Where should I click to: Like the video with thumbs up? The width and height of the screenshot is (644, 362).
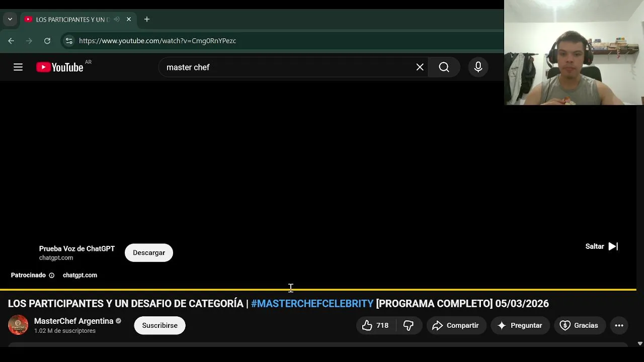click(x=376, y=325)
